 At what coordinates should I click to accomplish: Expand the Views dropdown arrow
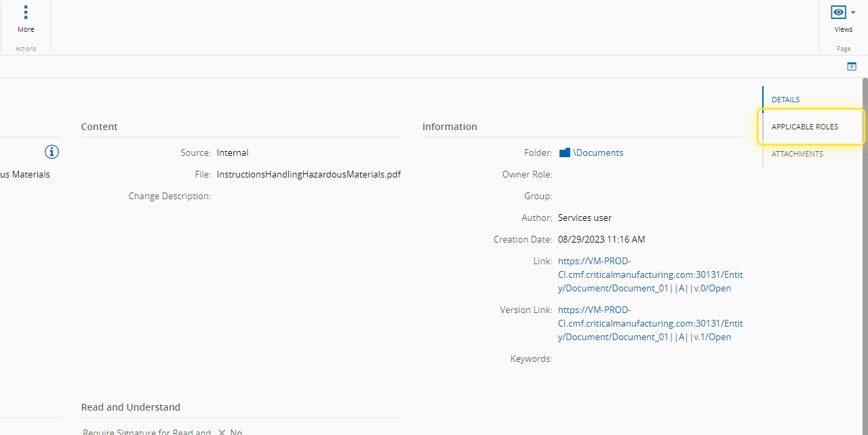853,12
